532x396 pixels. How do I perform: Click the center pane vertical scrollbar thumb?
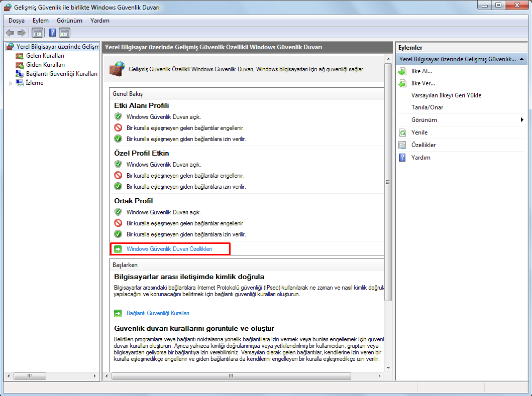[x=388, y=182]
